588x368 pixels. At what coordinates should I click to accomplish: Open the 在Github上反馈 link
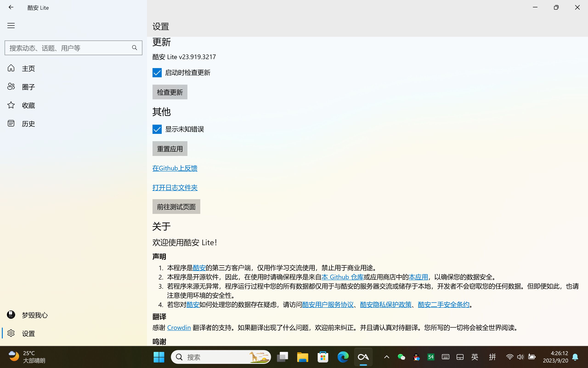(x=175, y=168)
